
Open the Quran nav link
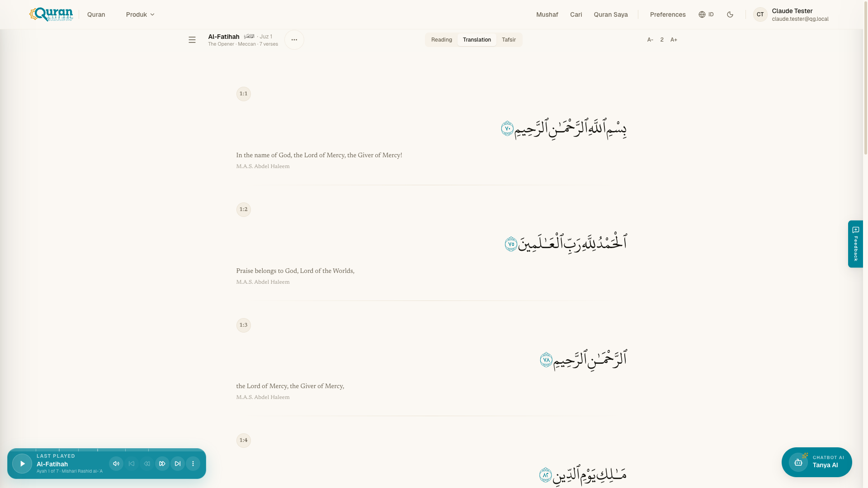pos(96,14)
